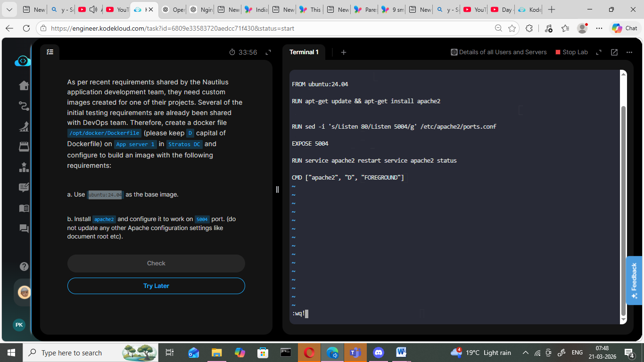The height and width of the screenshot is (362, 644).
Task: Switch to the 9 sm browser tab
Action: 392,9
